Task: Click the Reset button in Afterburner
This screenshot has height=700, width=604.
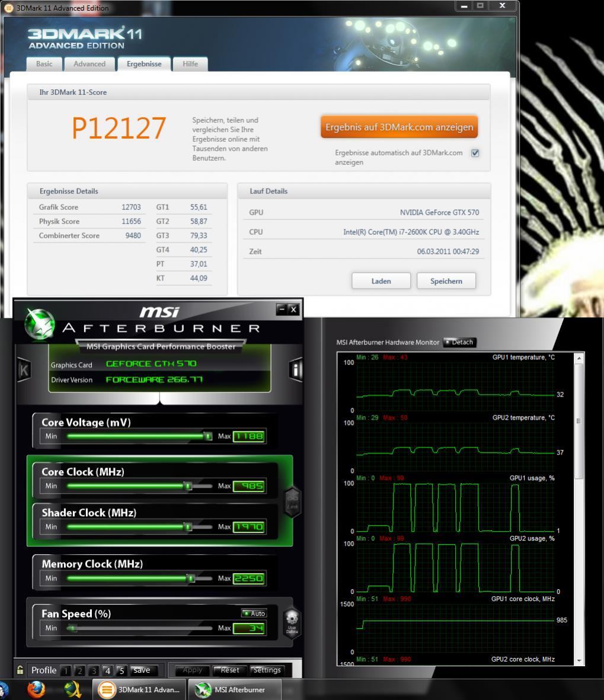Action: click(229, 670)
